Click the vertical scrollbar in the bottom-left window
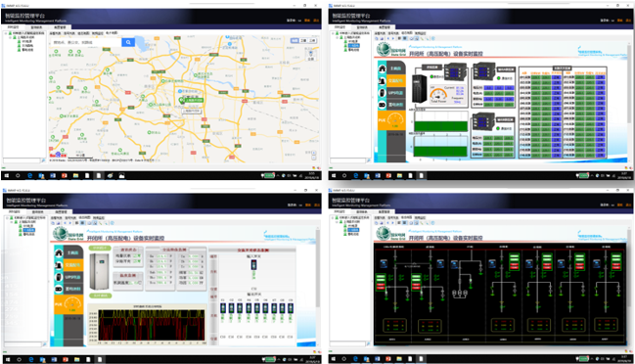 tap(317, 269)
